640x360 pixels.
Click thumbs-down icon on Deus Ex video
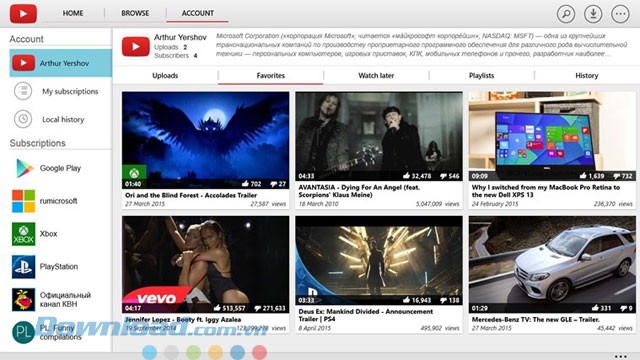[443, 300]
